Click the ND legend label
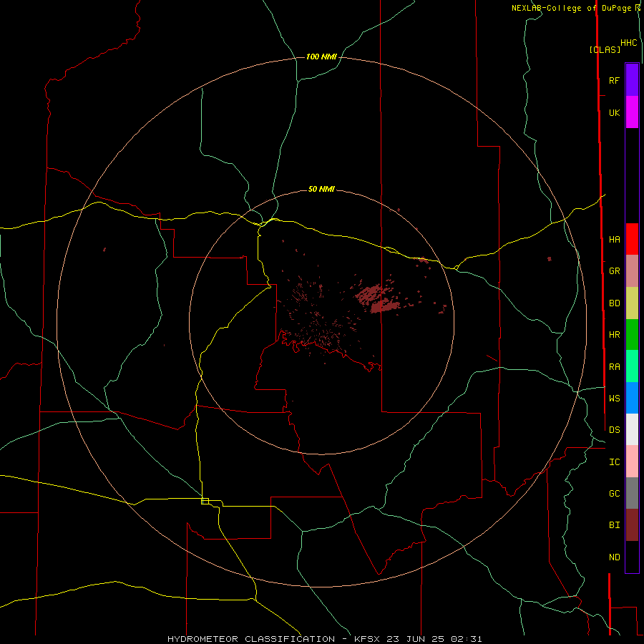This screenshot has width=644, height=644. pyautogui.click(x=614, y=557)
